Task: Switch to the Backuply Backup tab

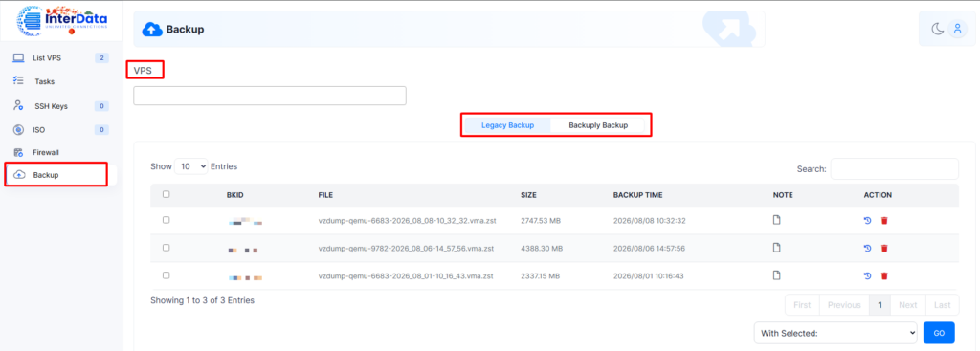Action: [x=598, y=125]
